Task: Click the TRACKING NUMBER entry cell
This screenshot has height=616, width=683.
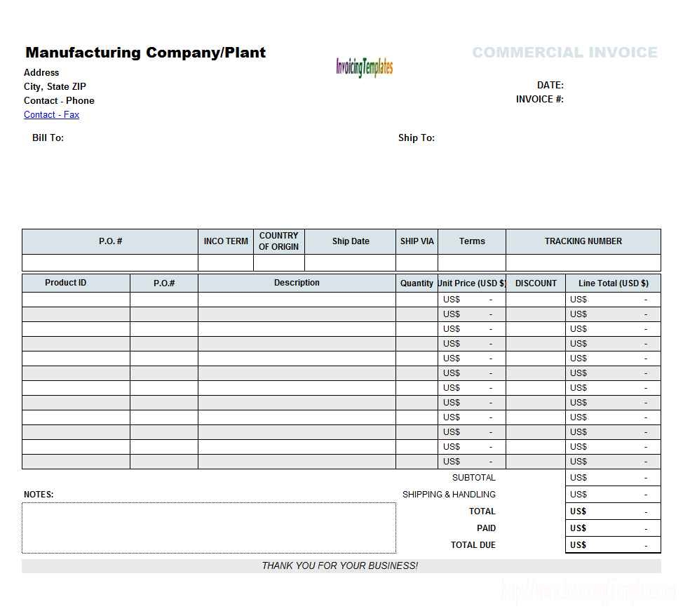Action: click(x=583, y=262)
